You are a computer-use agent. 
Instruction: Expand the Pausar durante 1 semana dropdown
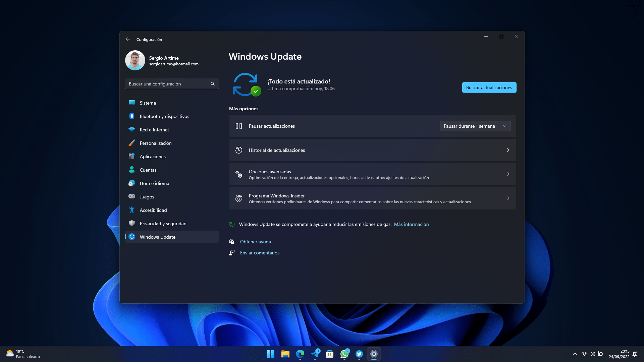coord(504,126)
